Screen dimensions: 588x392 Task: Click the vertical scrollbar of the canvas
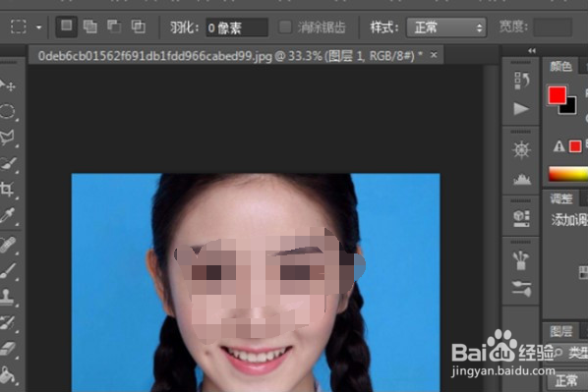pos(491,229)
